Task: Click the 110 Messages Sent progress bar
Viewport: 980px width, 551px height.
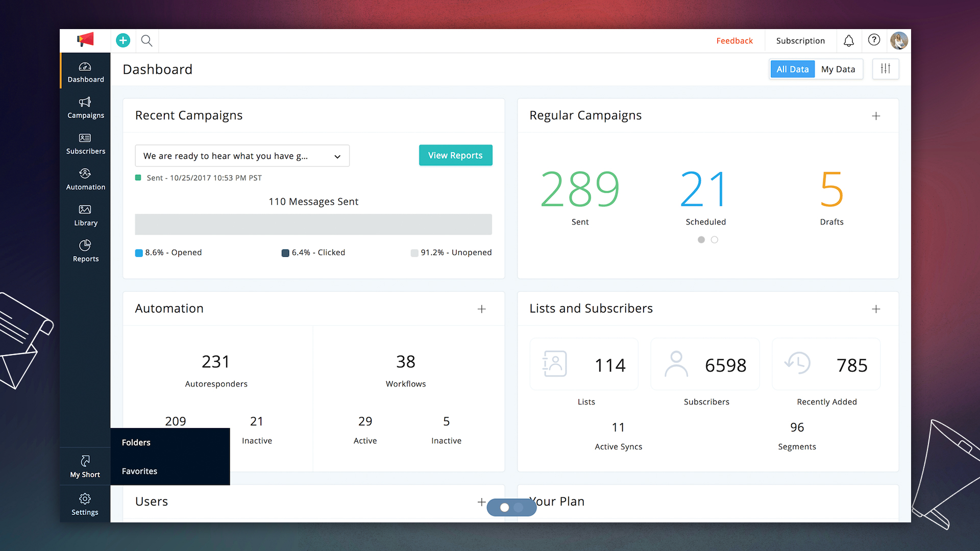Action: (313, 224)
